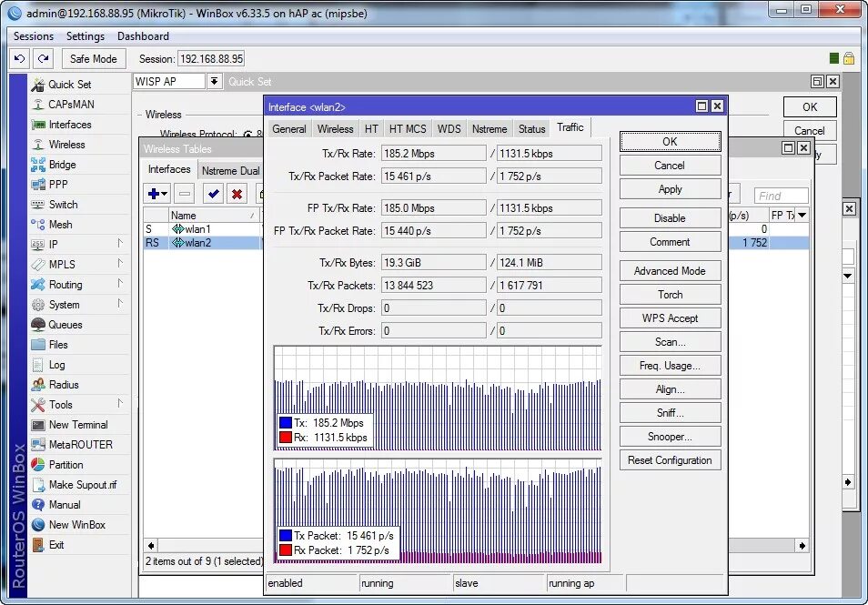Expand the MPLS submenu
Image resolution: width=868 pixels, height=605 pixels.
click(x=120, y=264)
